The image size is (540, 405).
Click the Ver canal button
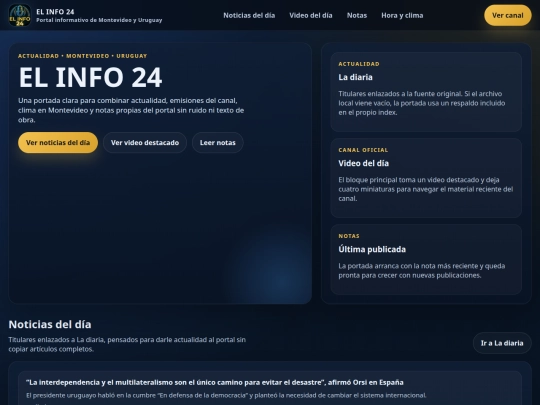coord(508,15)
